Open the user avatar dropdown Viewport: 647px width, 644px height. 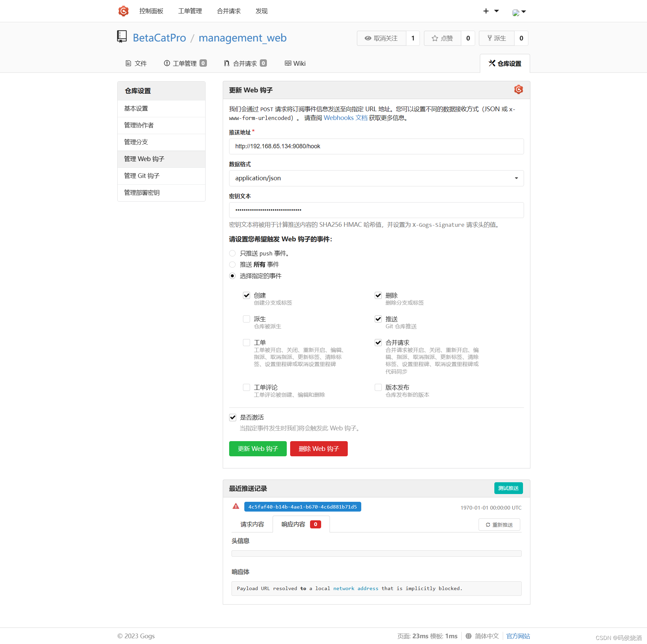point(519,12)
